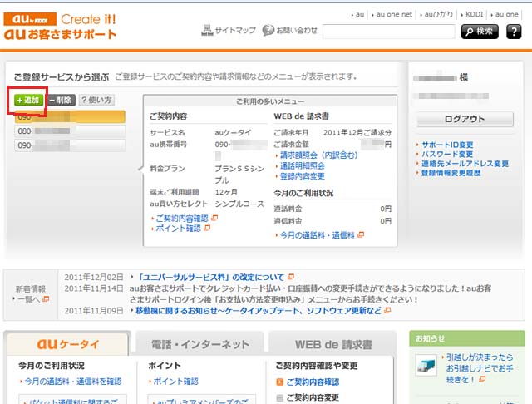The height and width of the screenshot is (404, 532).
Task: Open the au one top link
Action: [x=506, y=15]
